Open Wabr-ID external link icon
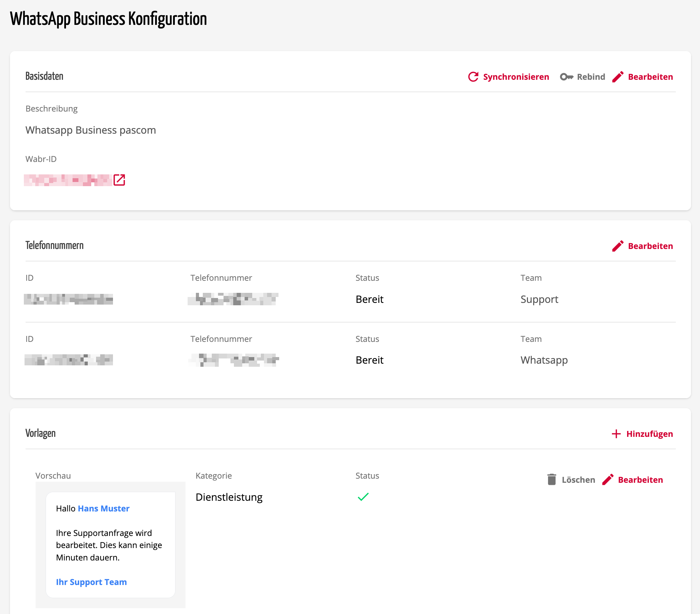 click(x=119, y=180)
